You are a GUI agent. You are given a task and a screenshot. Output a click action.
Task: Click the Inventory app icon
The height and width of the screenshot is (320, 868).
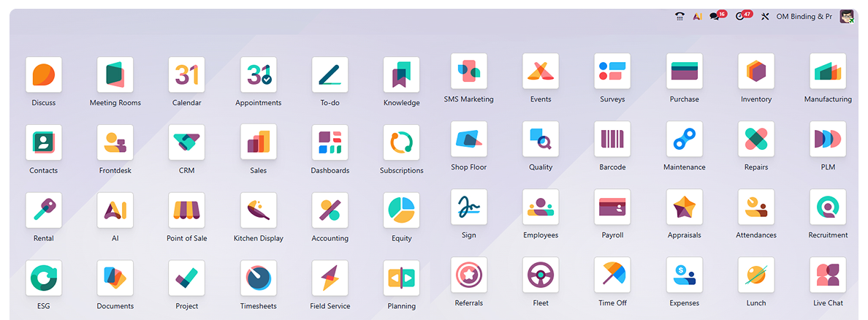(755, 72)
